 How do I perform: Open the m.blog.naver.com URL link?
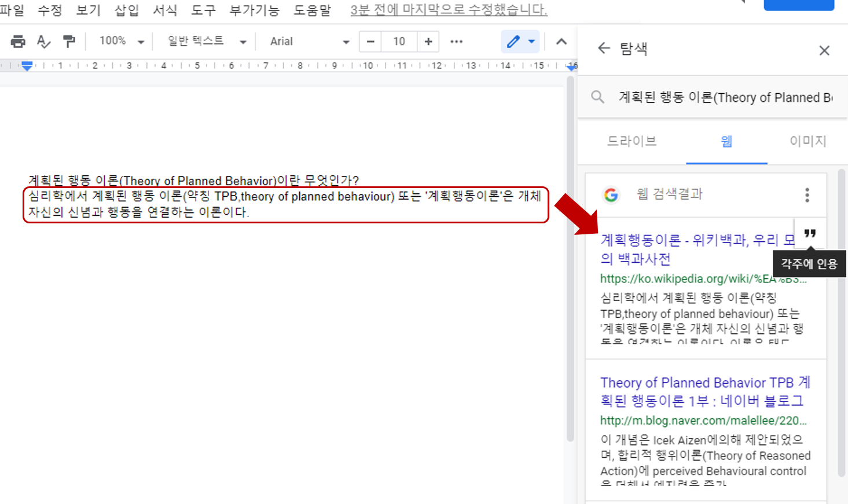click(703, 421)
